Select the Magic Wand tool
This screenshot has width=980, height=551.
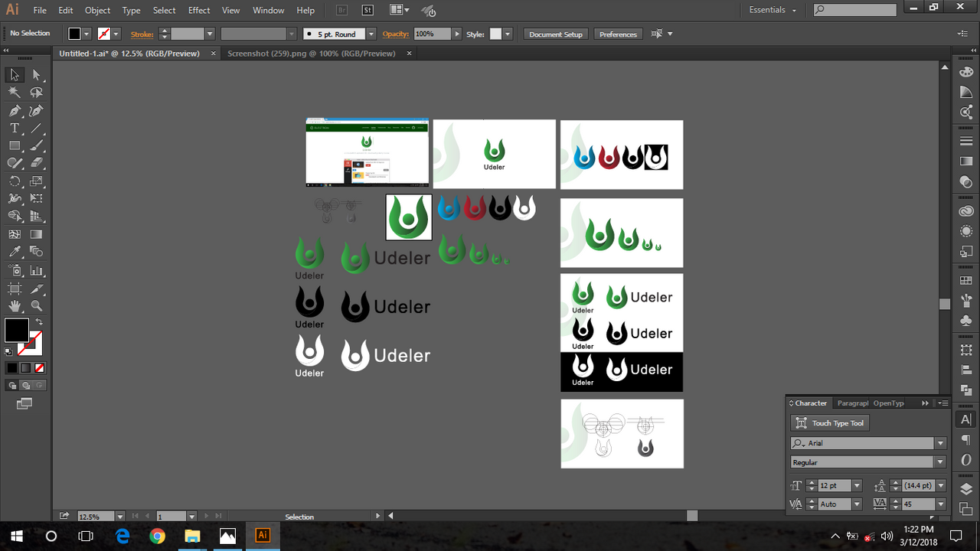point(15,93)
